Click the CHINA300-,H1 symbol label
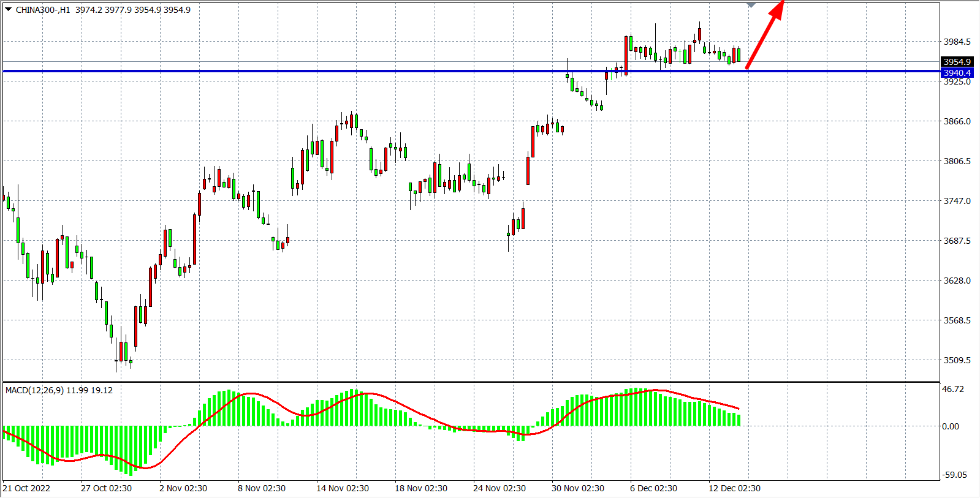980x498 pixels. [43, 10]
